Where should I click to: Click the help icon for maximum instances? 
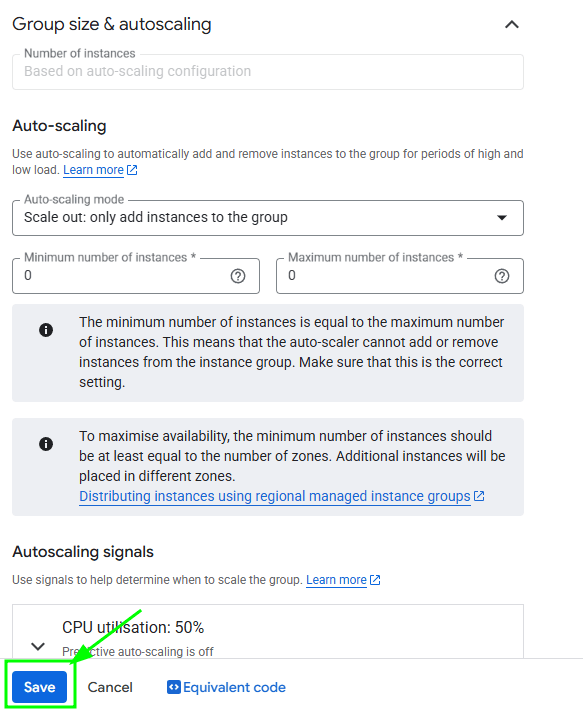coord(502,276)
